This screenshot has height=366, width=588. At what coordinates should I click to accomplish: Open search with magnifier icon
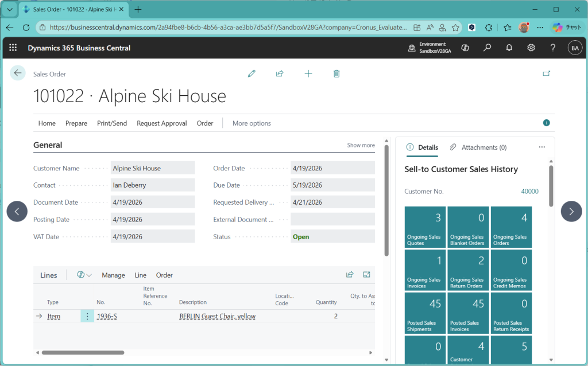pyautogui.click(x=487, y=48)
